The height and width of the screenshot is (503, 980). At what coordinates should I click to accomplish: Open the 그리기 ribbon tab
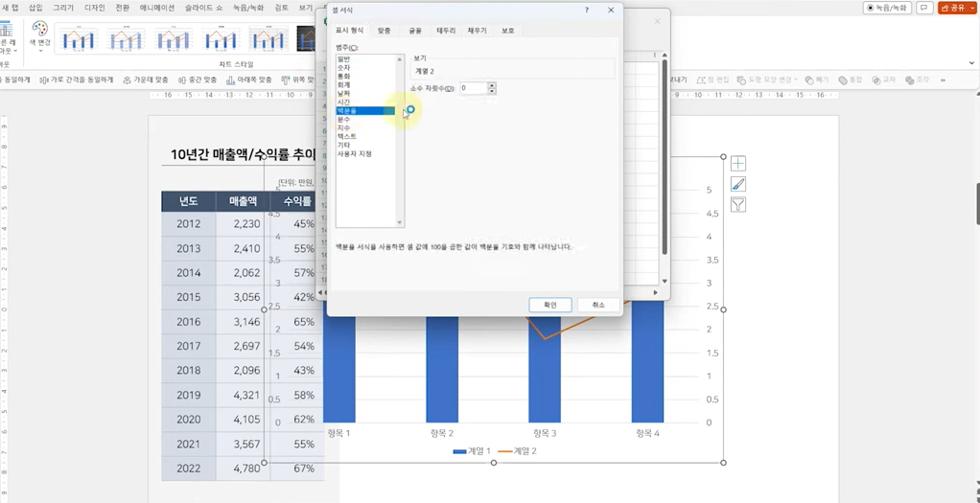[63, 8]
